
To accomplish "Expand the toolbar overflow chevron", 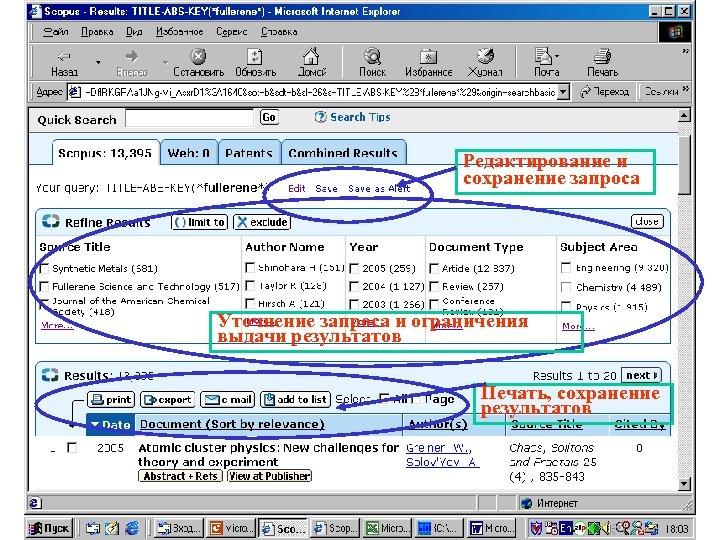I will pos(685,51).
